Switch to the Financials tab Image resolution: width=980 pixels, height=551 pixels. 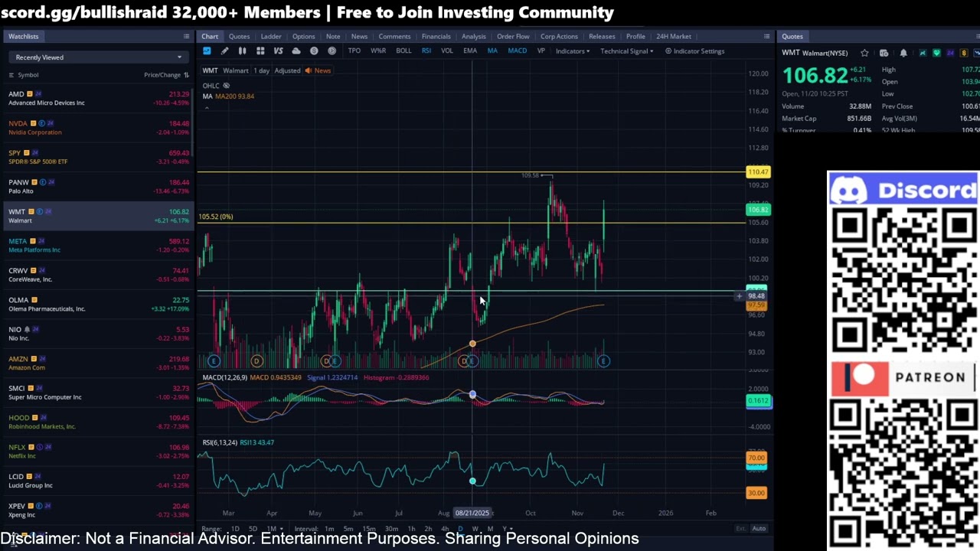(436, 36)
